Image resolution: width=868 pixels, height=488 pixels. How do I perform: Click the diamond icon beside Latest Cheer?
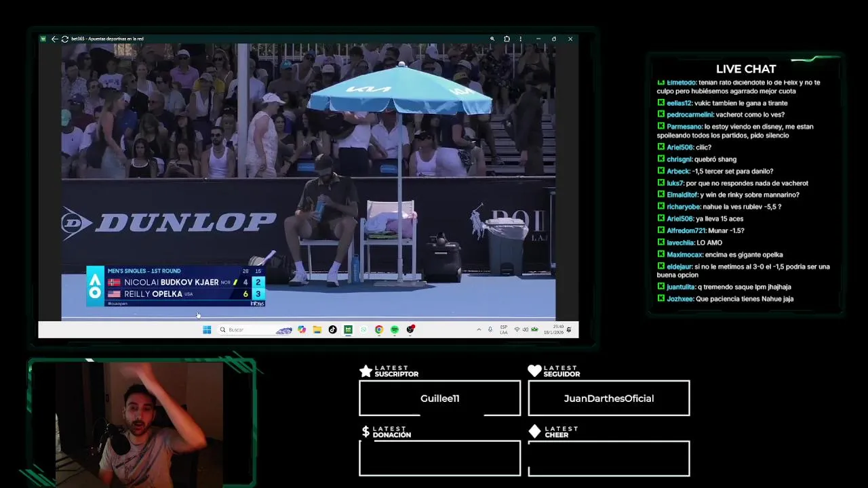pos(534,432)
